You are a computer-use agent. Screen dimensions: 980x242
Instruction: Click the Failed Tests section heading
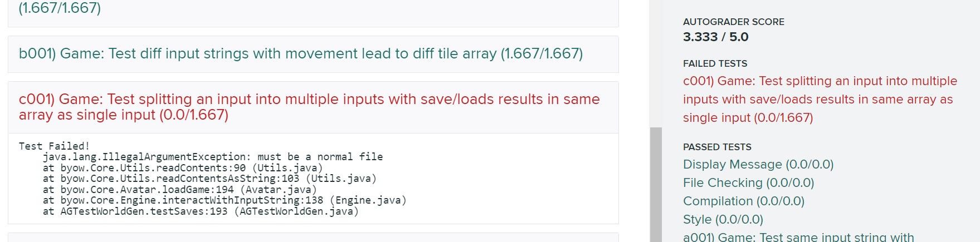tap(715, 63)
